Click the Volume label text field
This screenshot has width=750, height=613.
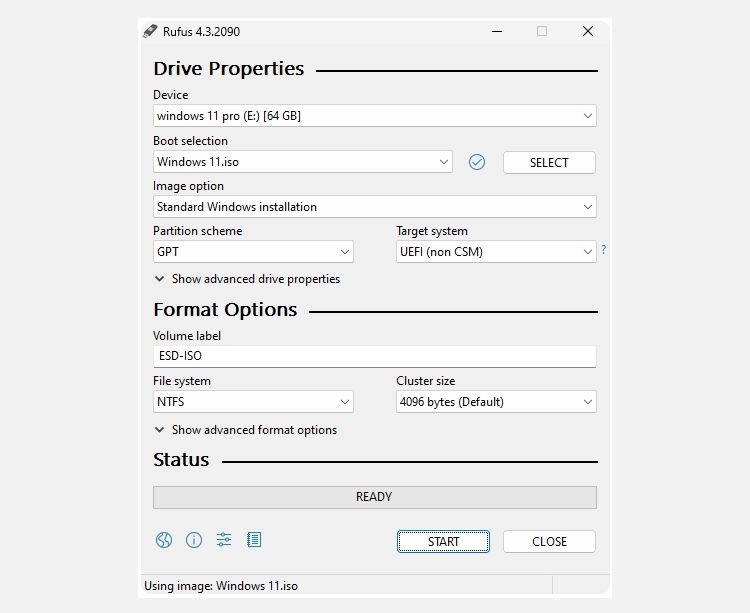tap(374, 356)
